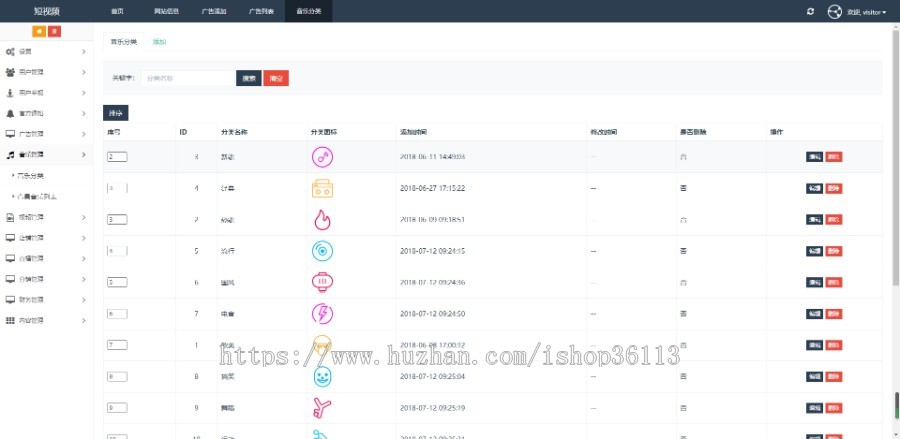900x439 pixels.
Task: Click the pink music note category icon for ID 3
Action: [322, 157]
